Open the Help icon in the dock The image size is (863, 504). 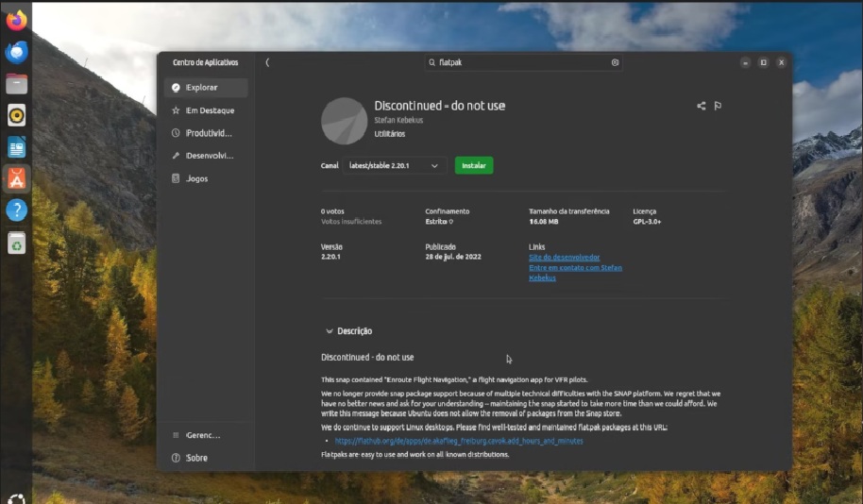coord(17,210)
